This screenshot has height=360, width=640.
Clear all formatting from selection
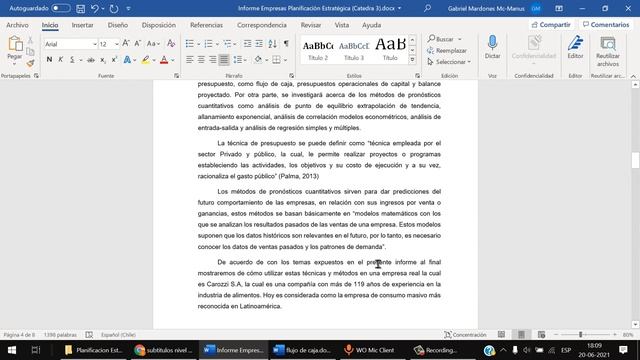click(x=171, y=44)
